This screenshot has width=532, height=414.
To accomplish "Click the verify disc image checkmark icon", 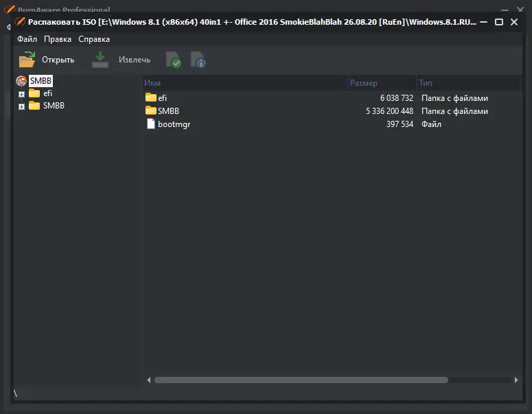I will (x=174, y=59).
